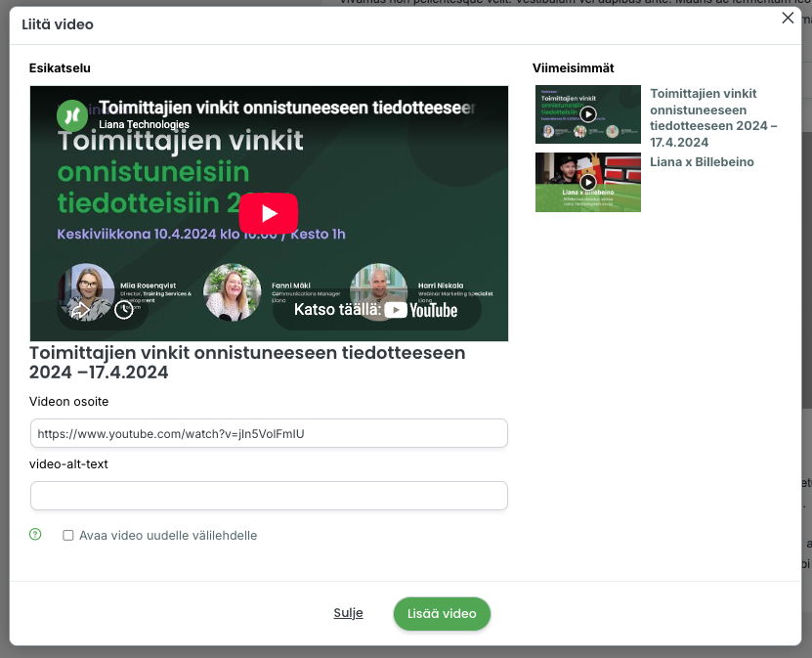The image size is (812, 658).
Task: Enable Avaa video uudelle välilehdelle checkbox
Action: [x=68, y=535]
